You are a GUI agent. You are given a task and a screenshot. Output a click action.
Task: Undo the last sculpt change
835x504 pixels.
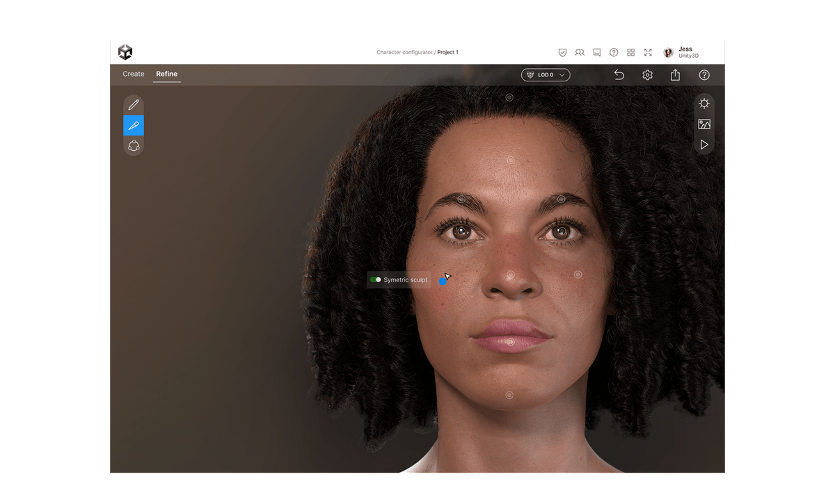coord(619,74)
